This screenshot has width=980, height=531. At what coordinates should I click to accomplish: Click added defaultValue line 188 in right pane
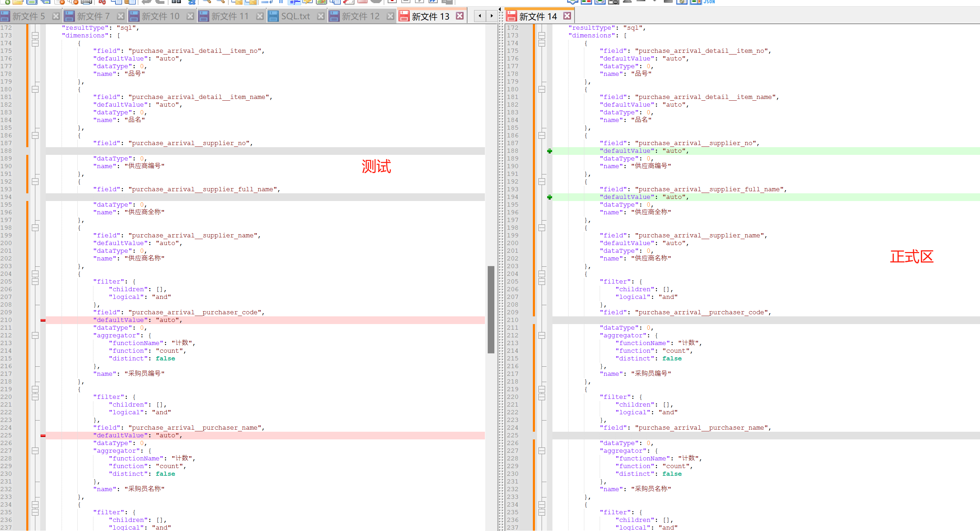(766, 151)
